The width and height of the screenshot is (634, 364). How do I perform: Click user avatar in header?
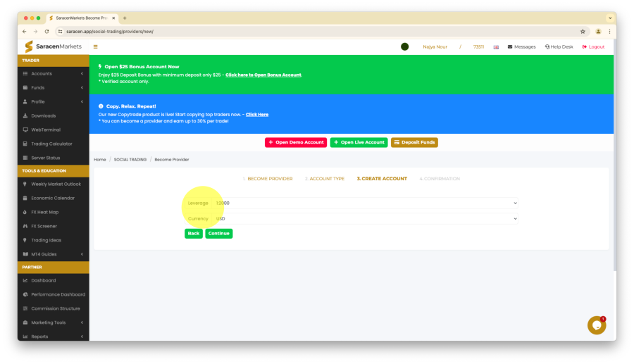(405, 47)
